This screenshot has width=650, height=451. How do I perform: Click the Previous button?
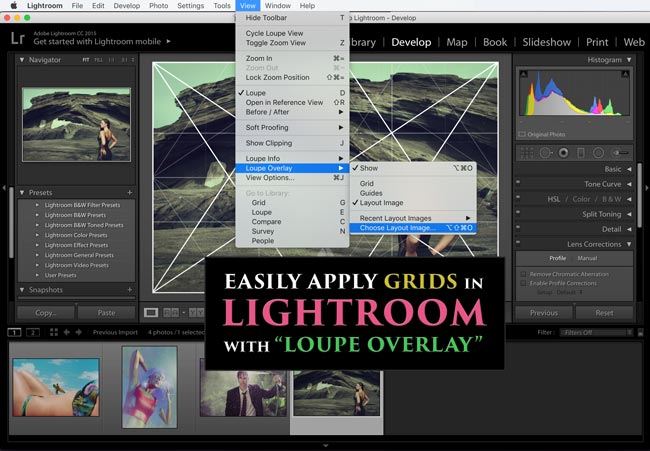(x=544, y=313)
